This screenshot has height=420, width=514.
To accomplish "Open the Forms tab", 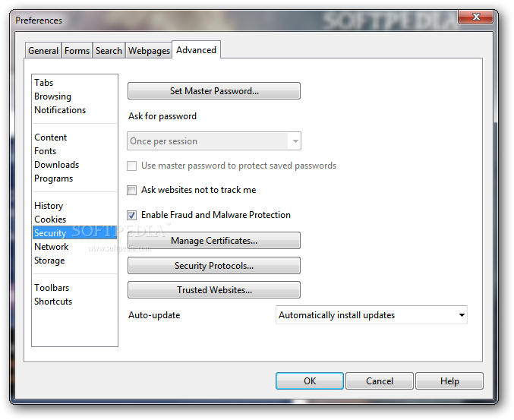I will 77,50.
